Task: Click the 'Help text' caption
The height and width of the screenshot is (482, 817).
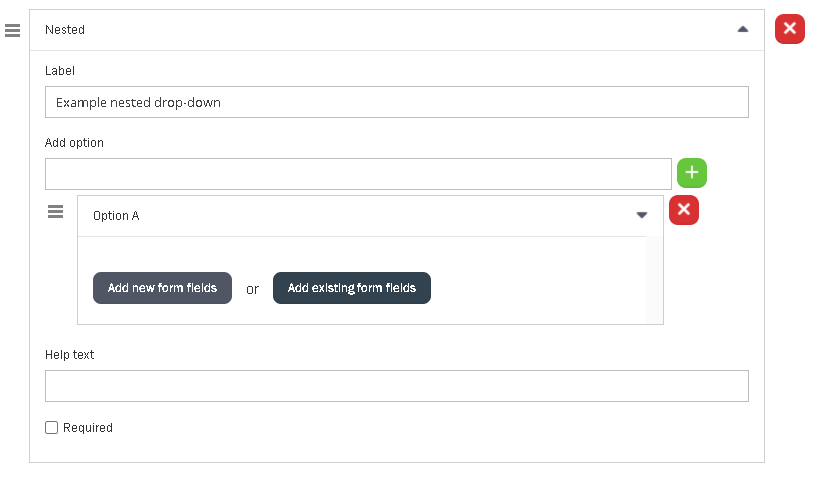Action: 69,355
